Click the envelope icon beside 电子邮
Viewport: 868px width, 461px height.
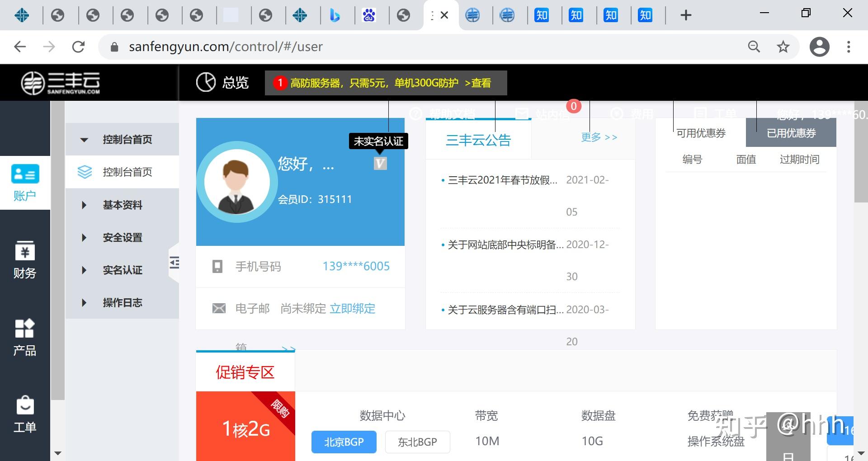[219, 309]
